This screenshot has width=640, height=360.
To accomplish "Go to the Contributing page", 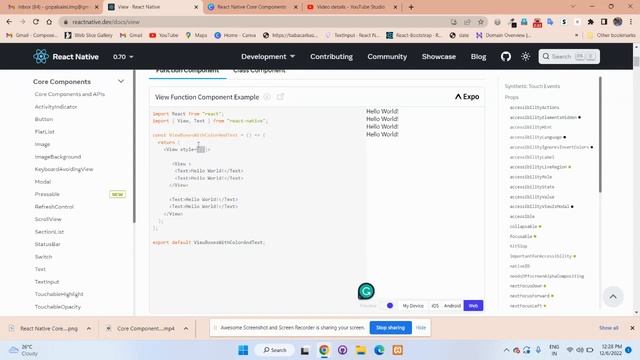I will (x=331, y=57).
